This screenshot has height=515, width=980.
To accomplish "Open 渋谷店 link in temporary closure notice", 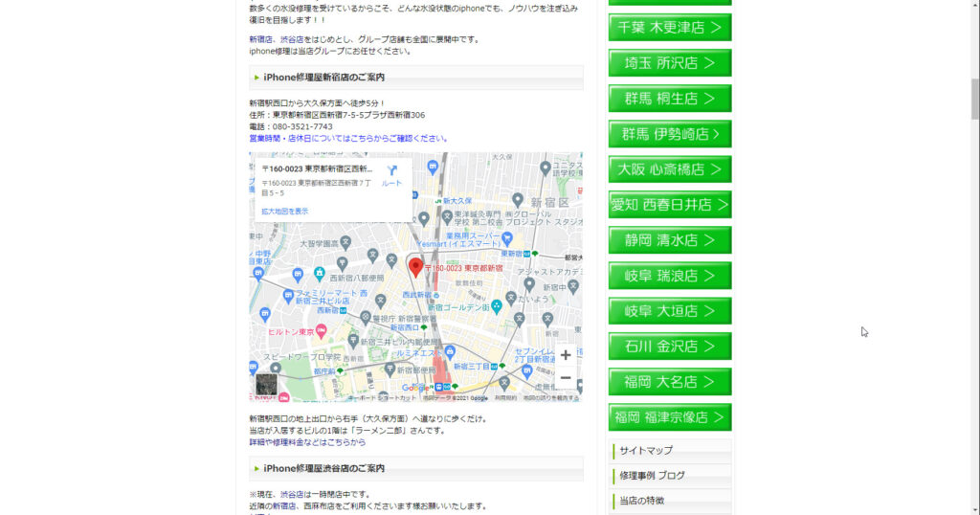I will [292, 494].
